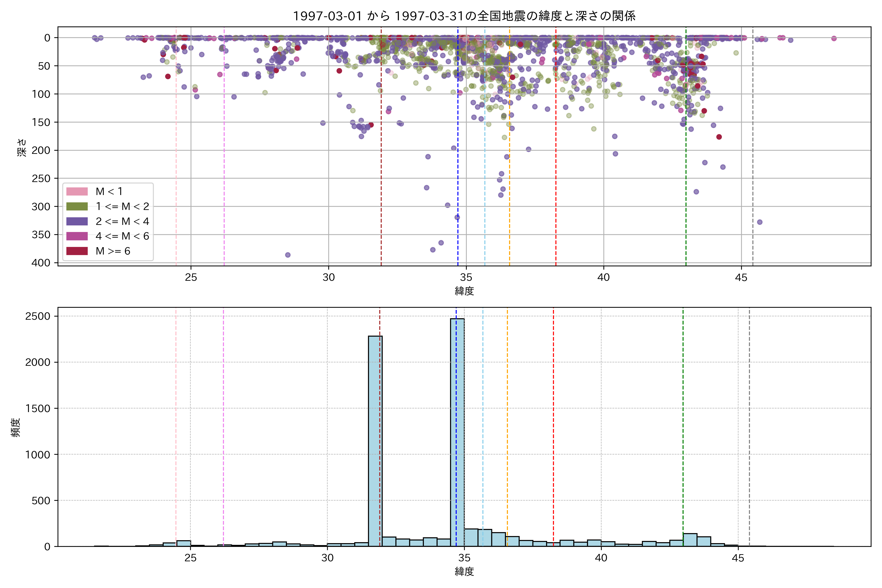Screen dimensions: 882x588
Task: Click the isolated purple point right of the gray dashed line
Action: coord(759,222)
